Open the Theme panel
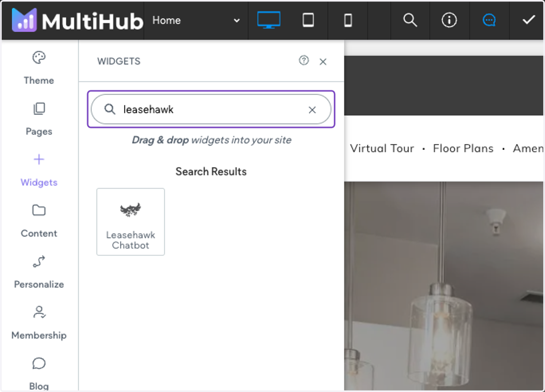545x392 pixels. (x=39, y=68)
